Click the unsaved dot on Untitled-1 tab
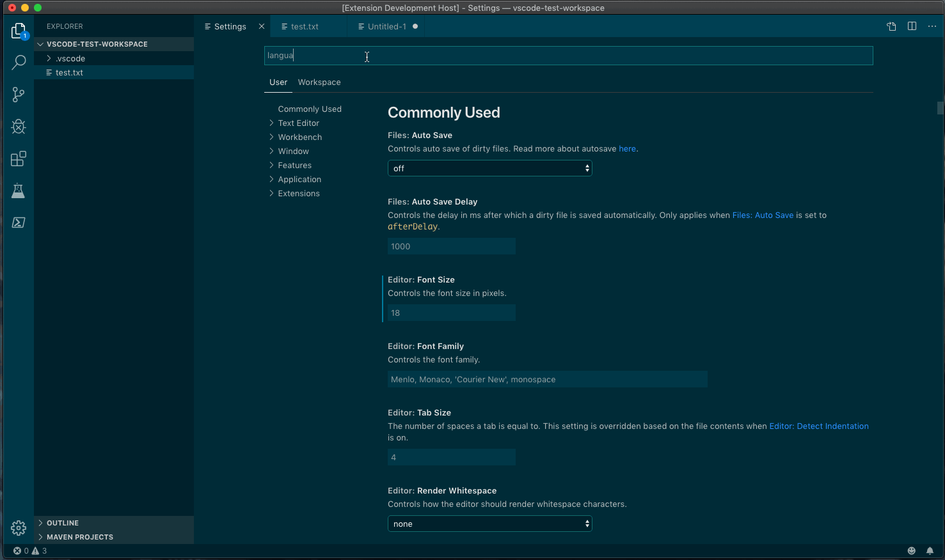Viewport: 945px width, 560px height. 415,26
